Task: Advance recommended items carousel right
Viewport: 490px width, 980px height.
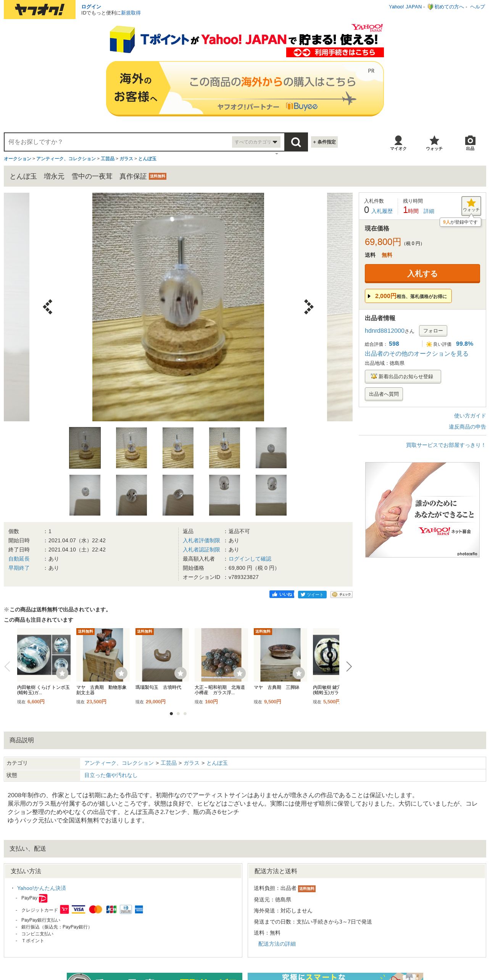Action: coord(348,667)
